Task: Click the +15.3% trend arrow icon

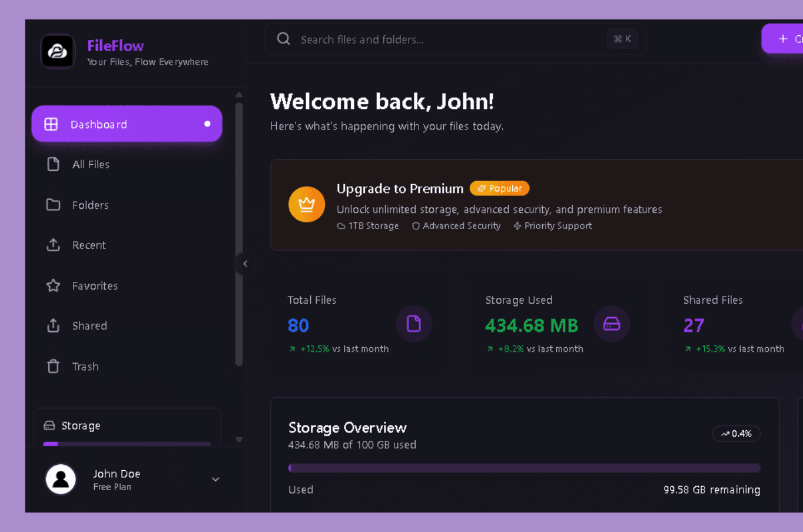Action: (x=688, y=349)
